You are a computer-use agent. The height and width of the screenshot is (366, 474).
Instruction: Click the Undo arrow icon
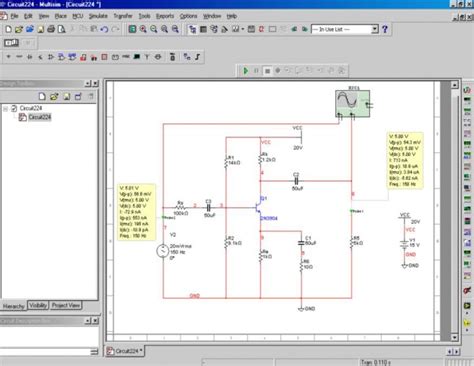pos(104,29)
